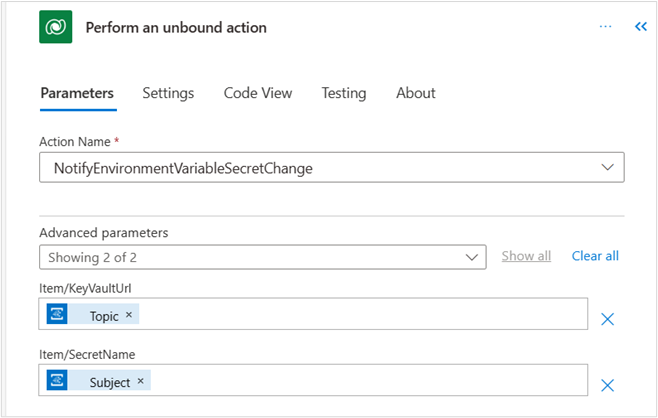This screenshot has width=658, height=418.
Task: Click the green Dataverse connector icon
Action: pyautogui.click(x=55, y=27)
